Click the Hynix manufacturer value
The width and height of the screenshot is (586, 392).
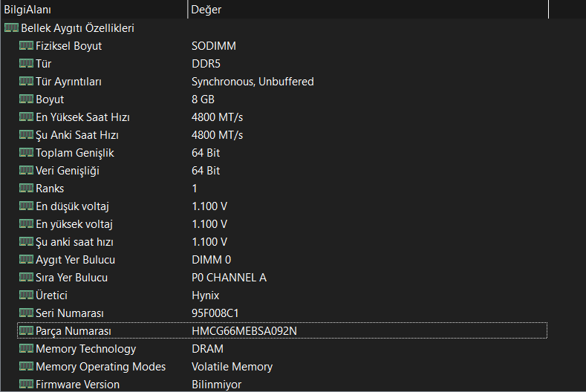point(206,295)
